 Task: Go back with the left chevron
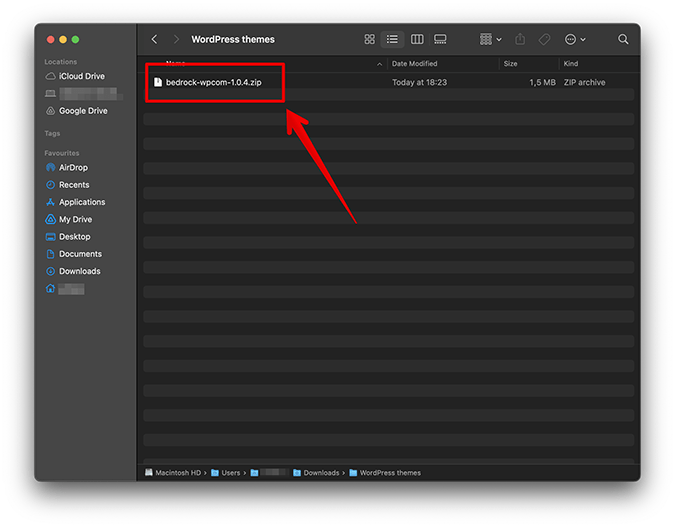coord(155,39)
